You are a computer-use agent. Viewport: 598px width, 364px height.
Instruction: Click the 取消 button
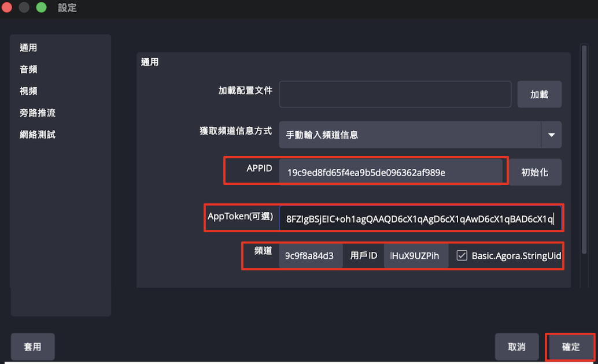coord(517,347)
